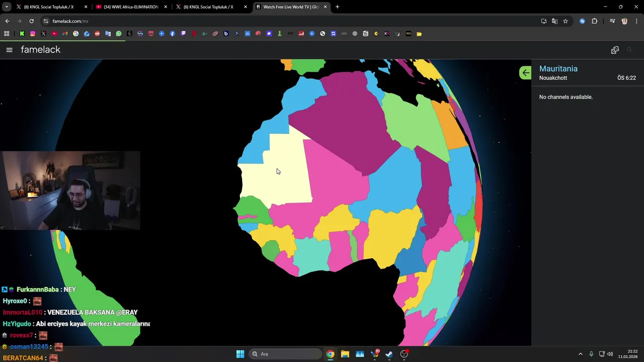Click the FurkannnBaba chat message
This screenshot has height=362, width=644.
coord(39,290)
